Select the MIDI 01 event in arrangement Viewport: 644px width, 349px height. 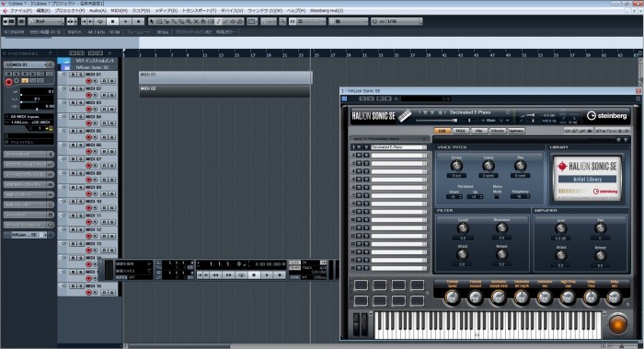pyautogui.click(x=225, y=77)
